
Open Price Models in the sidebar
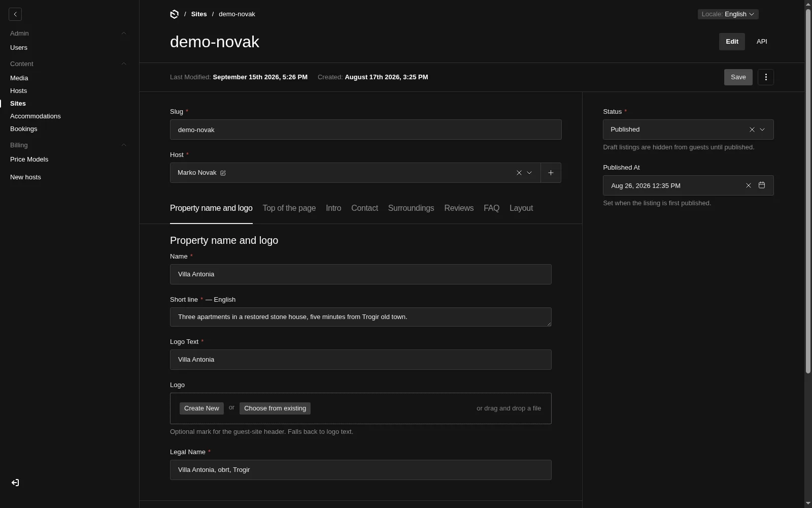[x=29, y=160]
